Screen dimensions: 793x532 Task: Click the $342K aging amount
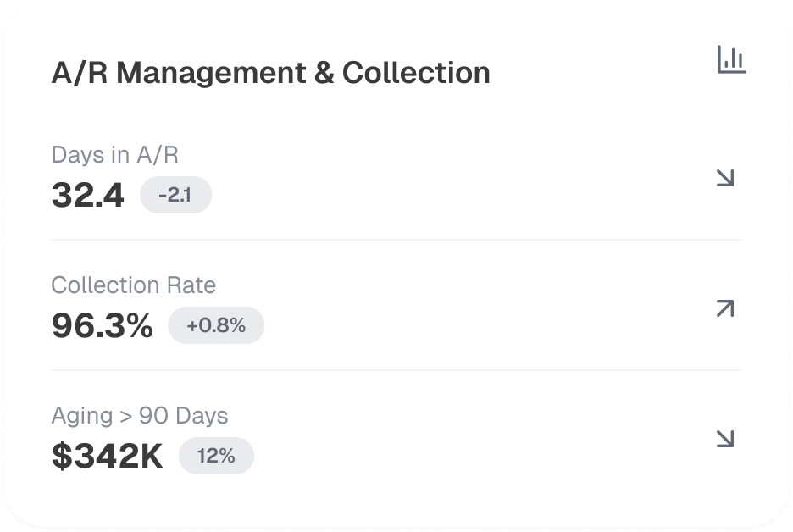click(x=107, y=457)
